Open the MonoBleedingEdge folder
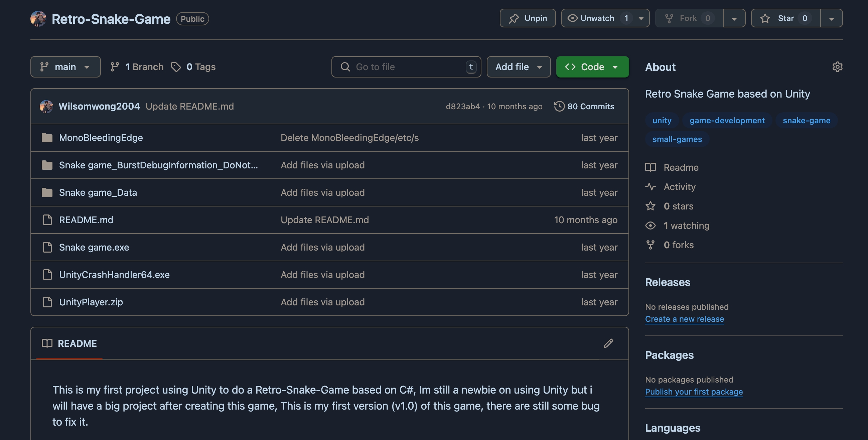Screen dimensions: 868x440 pos(101,137)
